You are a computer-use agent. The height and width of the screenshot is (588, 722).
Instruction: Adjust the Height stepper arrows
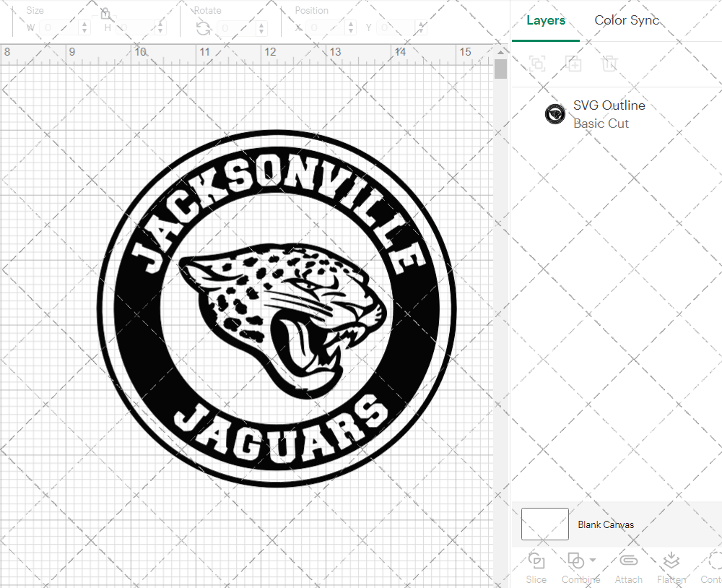(x=160, y=28)
